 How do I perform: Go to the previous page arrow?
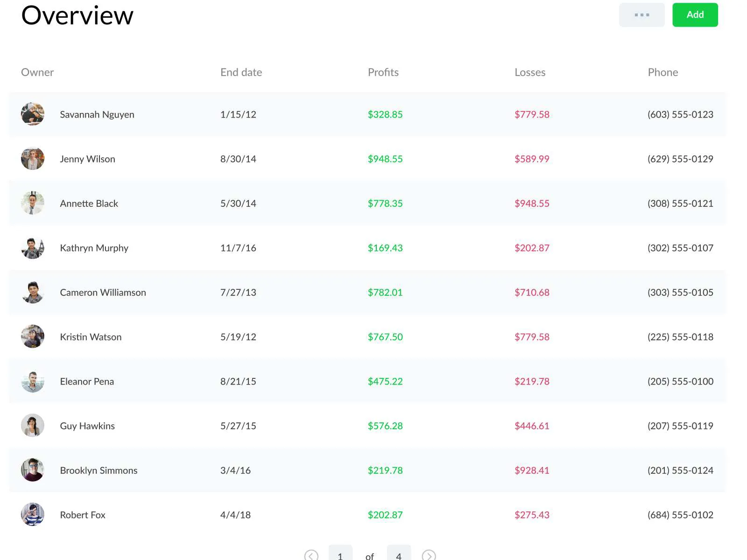click(311, 555)
